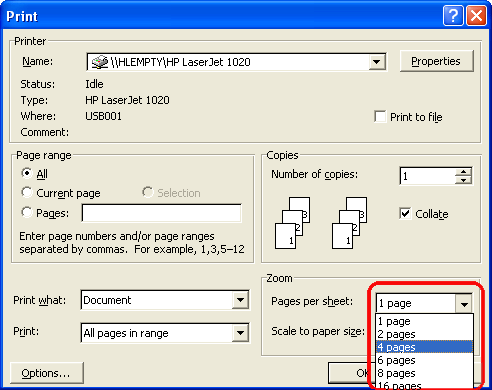Click the printer icon in Name field
492x390 pixels.
pyautogui.click(x=100, y=62)
